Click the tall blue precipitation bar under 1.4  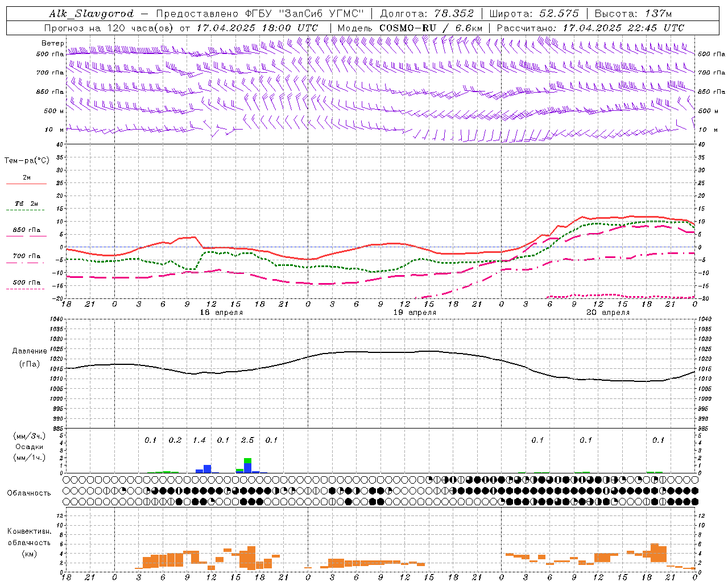tap(207, 469)
